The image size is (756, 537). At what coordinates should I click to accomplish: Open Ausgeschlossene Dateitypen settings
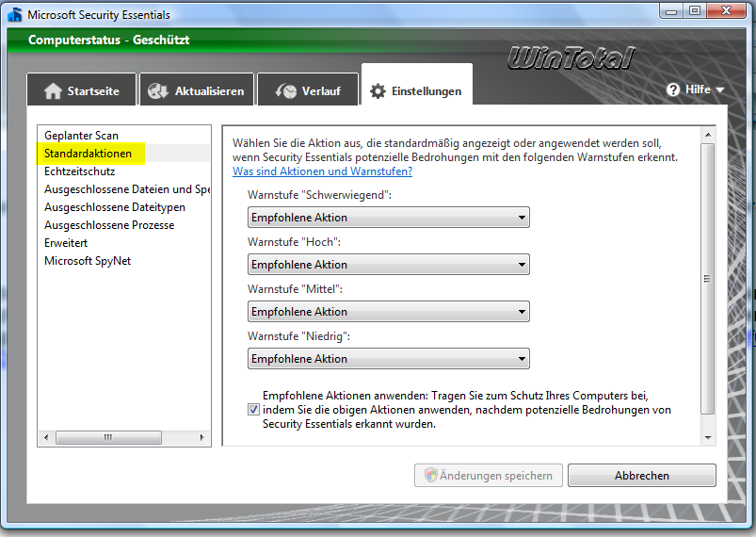coord(124,207)
